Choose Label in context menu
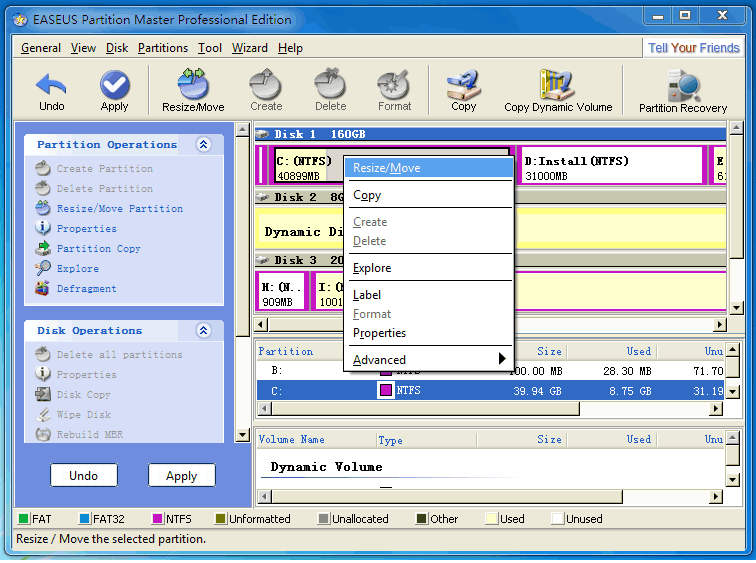Image resolution: width=756 pixels, height=563 pixels. coord(428,295)
